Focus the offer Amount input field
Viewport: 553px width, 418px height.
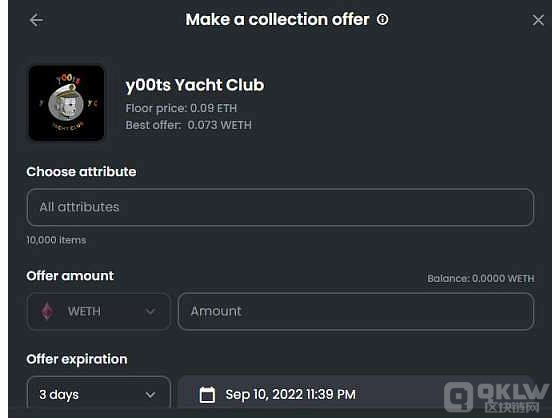point(356,311)
